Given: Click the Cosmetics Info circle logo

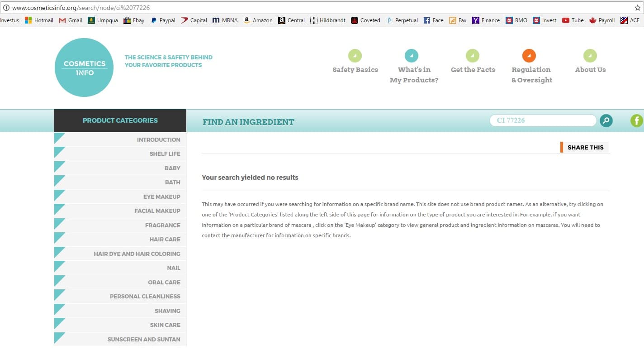Looking at the screenshot, I should [84, 67].
